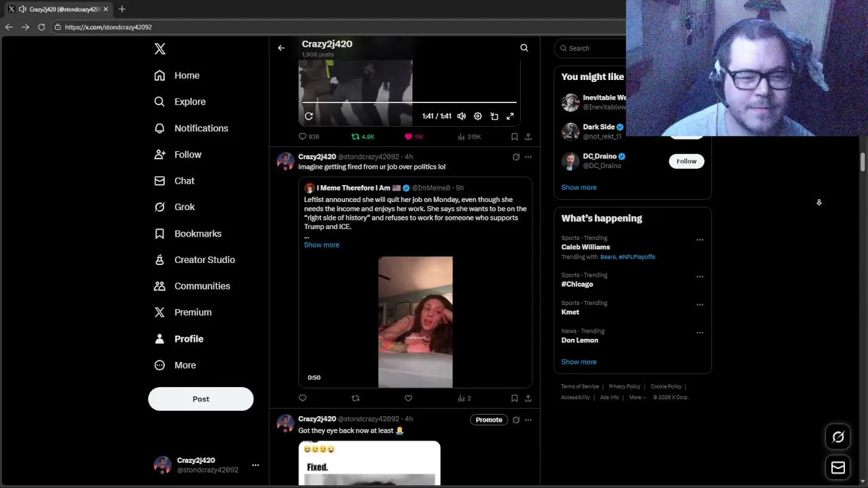
Task: Open Creator Studio
Action: point(195,260)
